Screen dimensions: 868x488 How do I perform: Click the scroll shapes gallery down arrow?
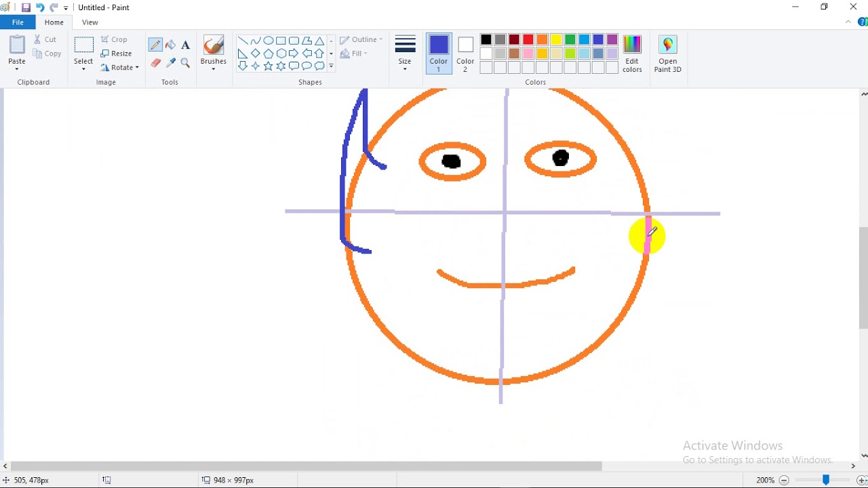click(x=331, y=54)
